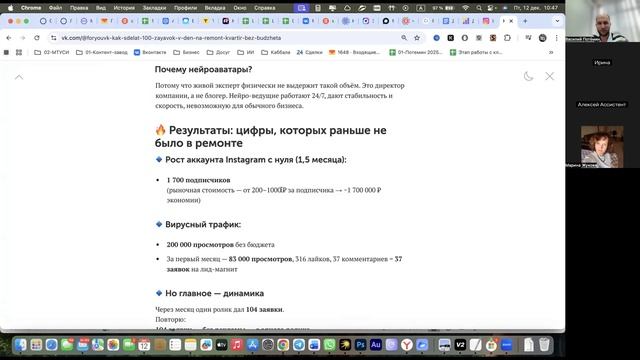640x360 pixels.
Task: Open the Правка menu
Action: tap(79, 8)
